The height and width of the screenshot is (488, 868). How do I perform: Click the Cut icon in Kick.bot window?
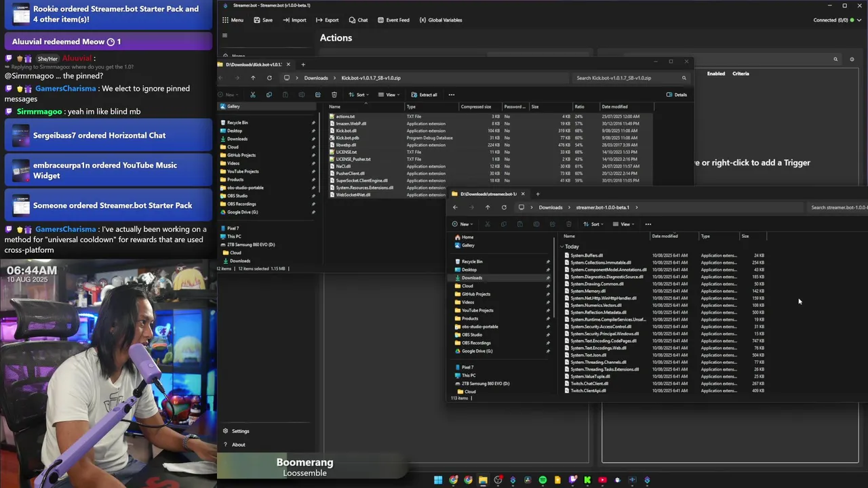[x=253, y=95]
